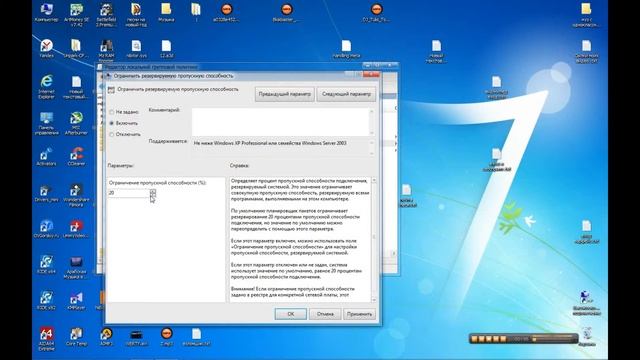Click the AIMP mini-player volume slider

pos(553,338)
